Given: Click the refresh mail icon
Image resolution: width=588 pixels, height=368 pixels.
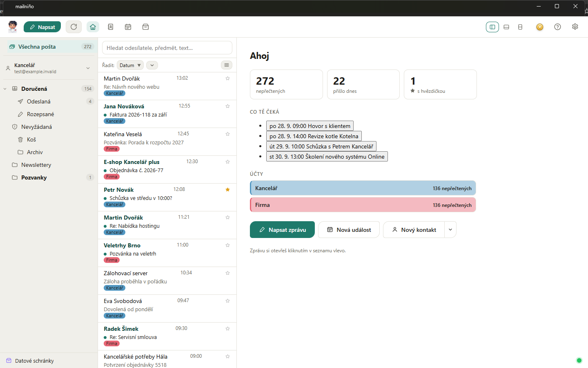Looking at the screenshot, I should (x=73, y=27).
